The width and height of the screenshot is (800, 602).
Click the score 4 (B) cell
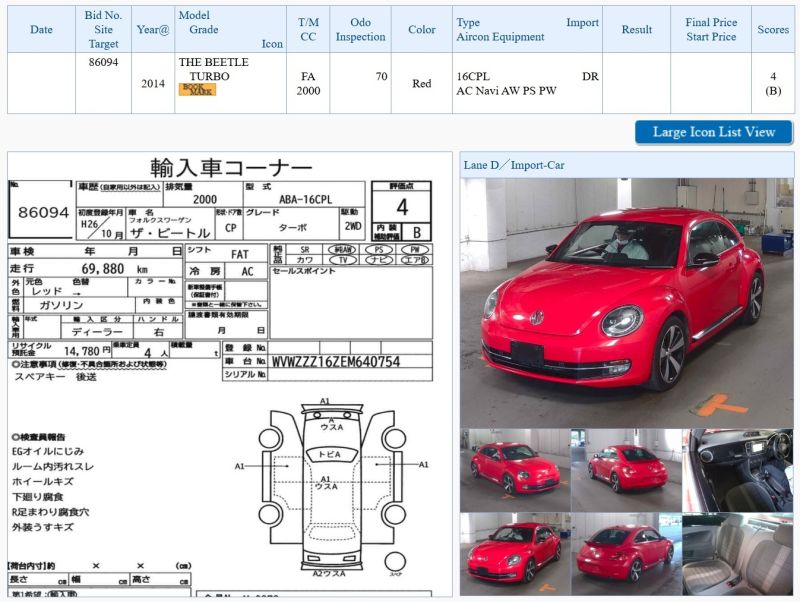[773, 84]
